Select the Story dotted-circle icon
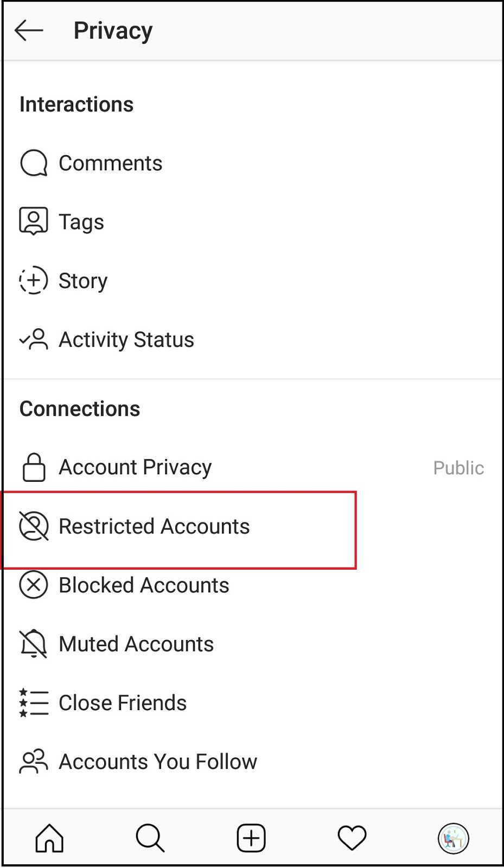The image size is (504, 868). click(x=33, y=280)
